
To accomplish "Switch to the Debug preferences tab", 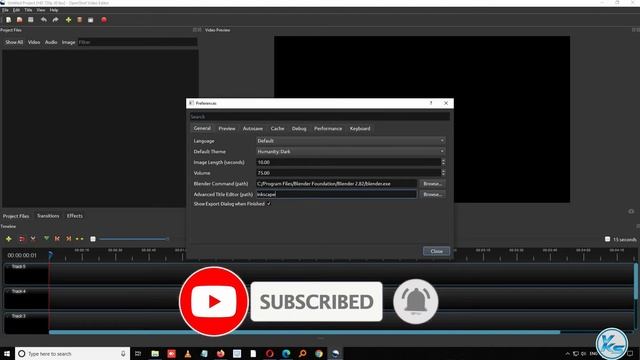I will pos(299,129).
